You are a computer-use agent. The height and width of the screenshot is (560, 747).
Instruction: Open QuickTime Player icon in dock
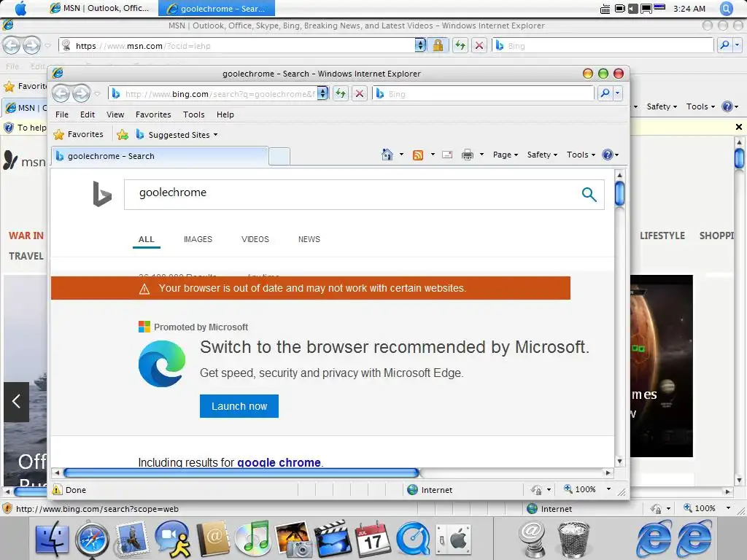click(x=413, y=539)
